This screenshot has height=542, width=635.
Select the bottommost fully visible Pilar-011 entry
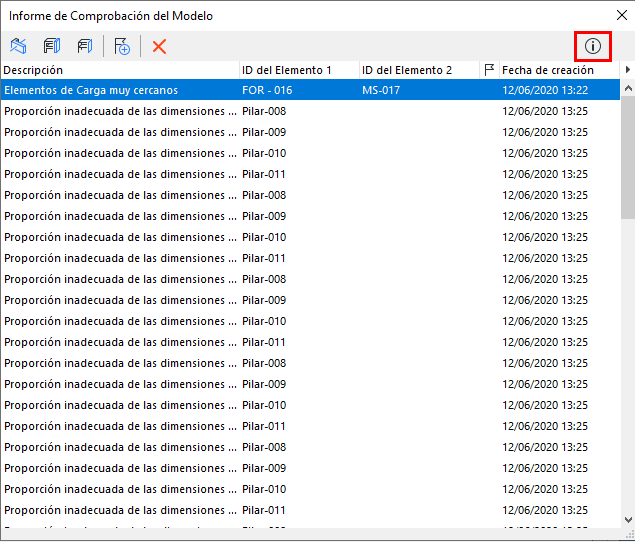[x=310, y=510]
